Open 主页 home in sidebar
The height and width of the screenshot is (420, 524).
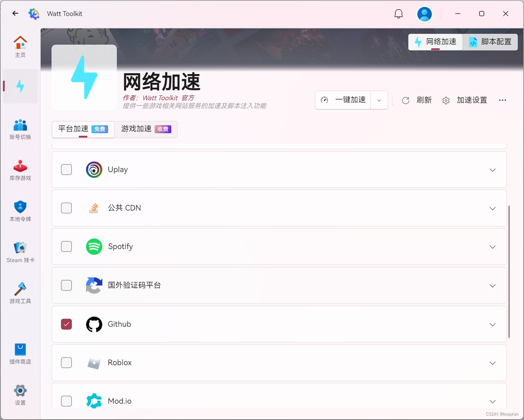pyautogui.click(x=20, y=47)
